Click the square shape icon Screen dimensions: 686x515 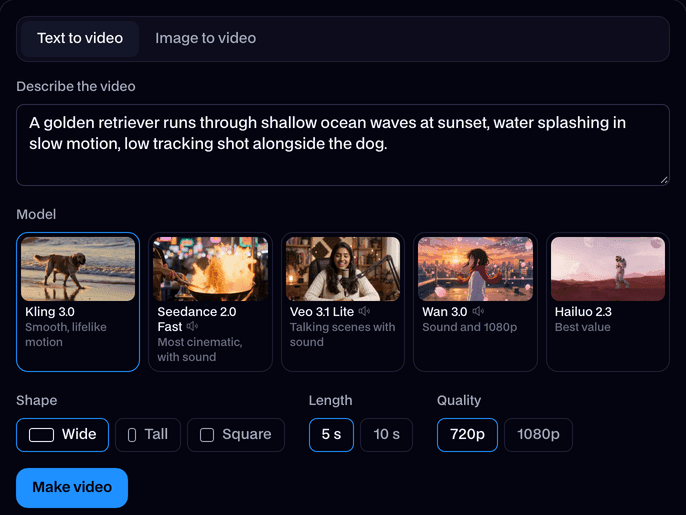pyautogui.click(x=207, y=435)
